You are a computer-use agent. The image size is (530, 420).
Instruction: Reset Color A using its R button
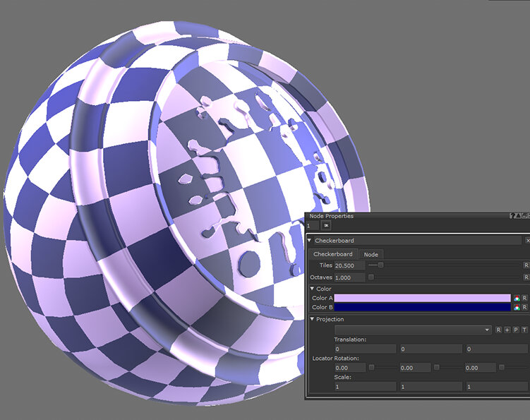525,299
